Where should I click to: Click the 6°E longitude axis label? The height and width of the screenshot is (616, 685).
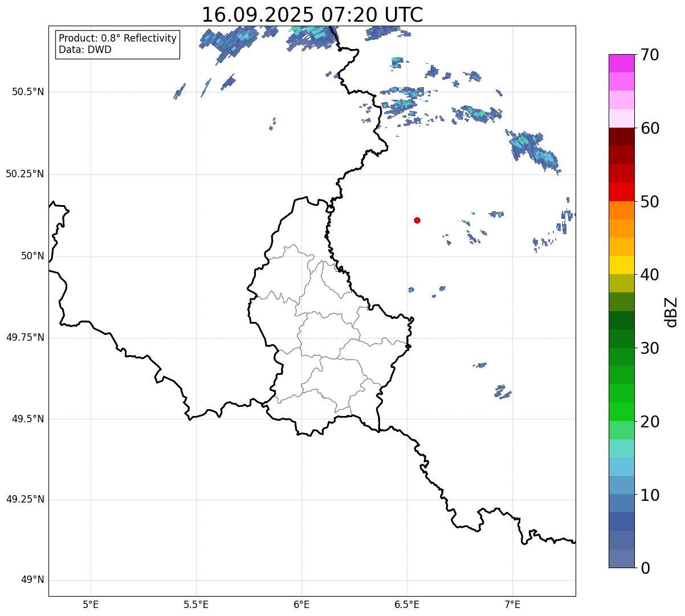[301, 604]
